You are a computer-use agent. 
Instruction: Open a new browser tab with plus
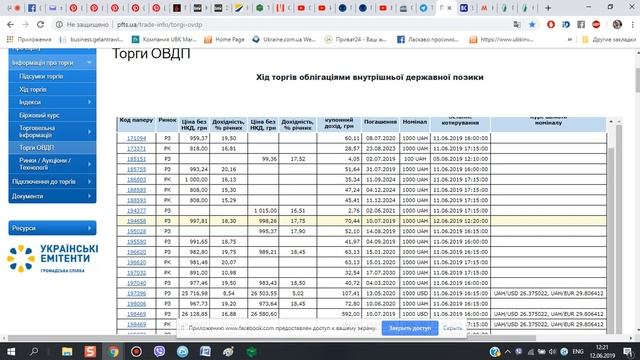(548, 8)
